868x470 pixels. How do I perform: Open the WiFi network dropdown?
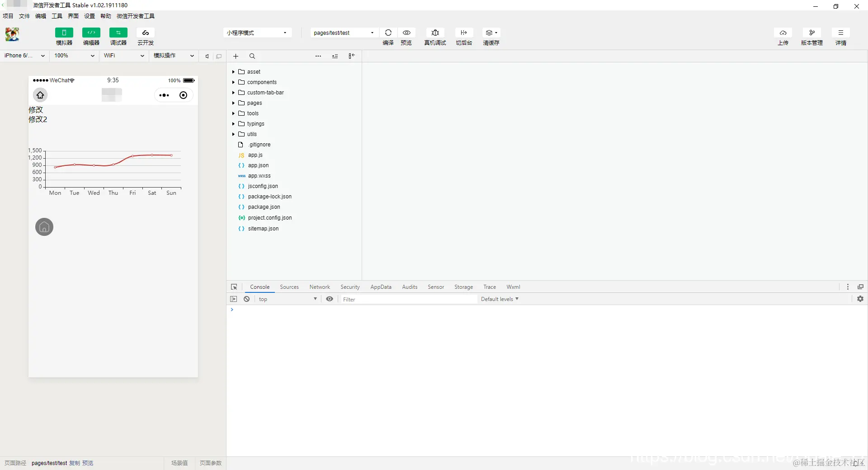click(x=124, y=56)
